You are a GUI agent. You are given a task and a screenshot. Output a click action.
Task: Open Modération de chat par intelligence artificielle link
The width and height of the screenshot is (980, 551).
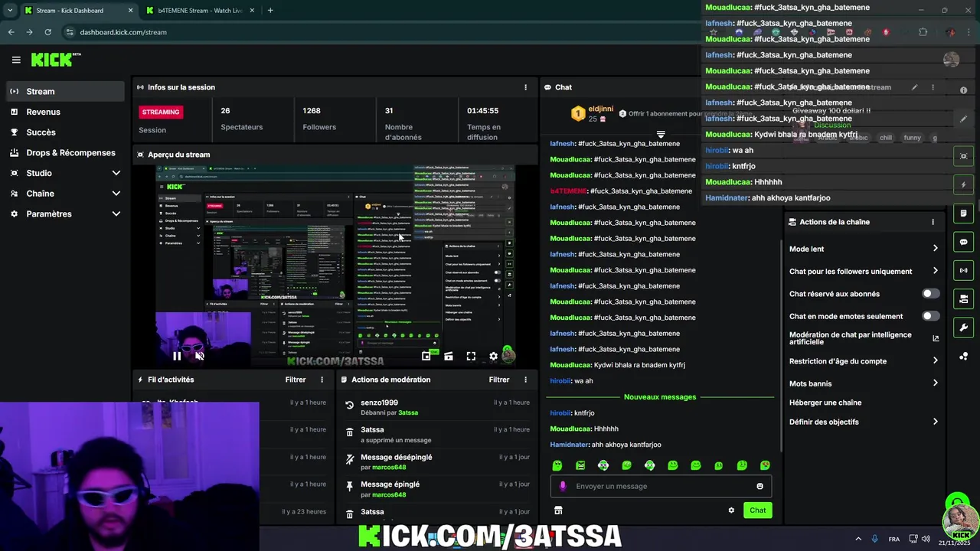[863, 338]
